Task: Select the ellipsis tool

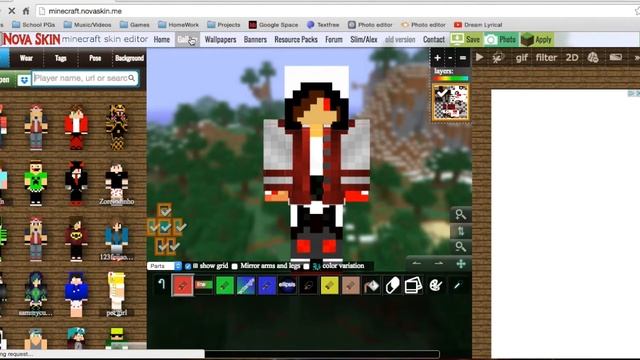Action: point(287,285)
